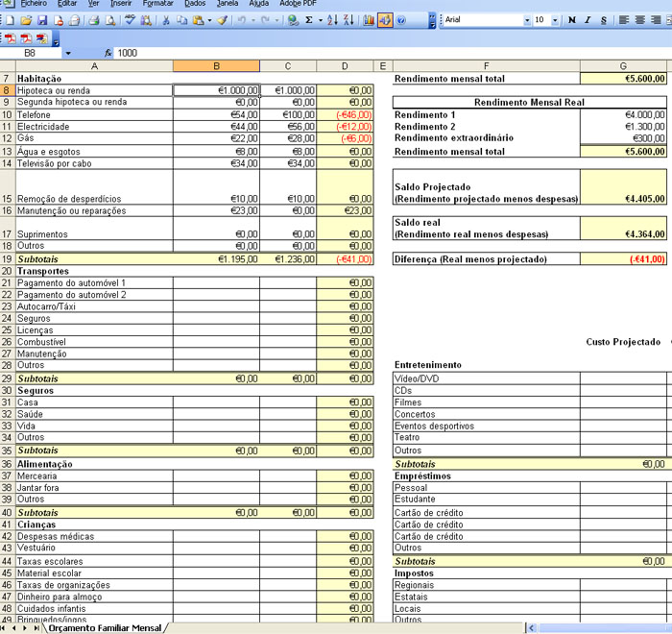Click the Name Box showing B8
Screen dimensions: 672x634
pyautogui.click(x=31, y=53)
